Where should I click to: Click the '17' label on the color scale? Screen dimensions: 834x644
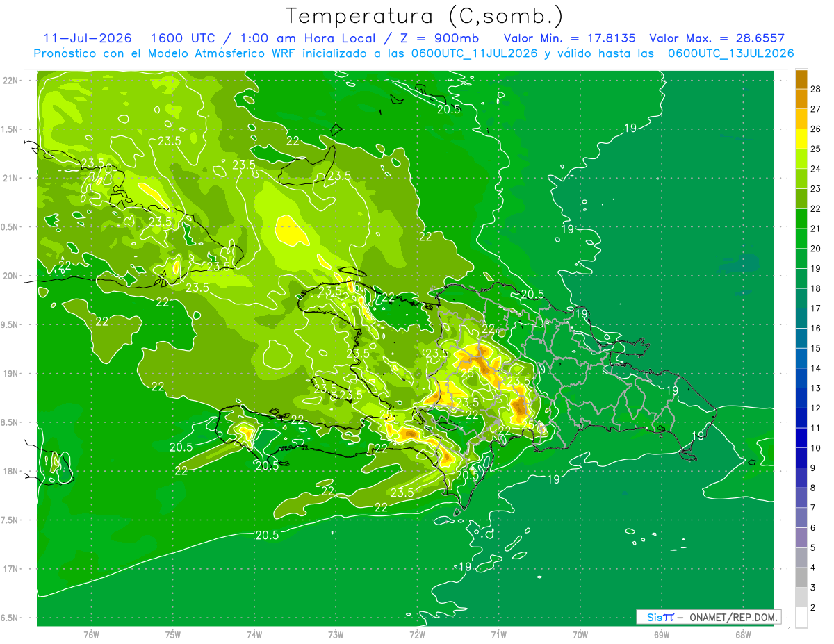pos(816,308)
